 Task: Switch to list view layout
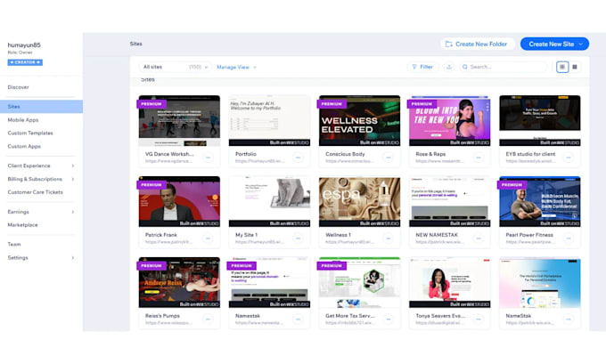(575, 67)
